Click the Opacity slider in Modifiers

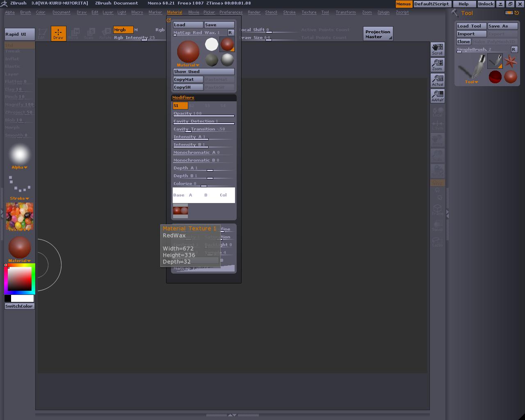coord(204,114)
